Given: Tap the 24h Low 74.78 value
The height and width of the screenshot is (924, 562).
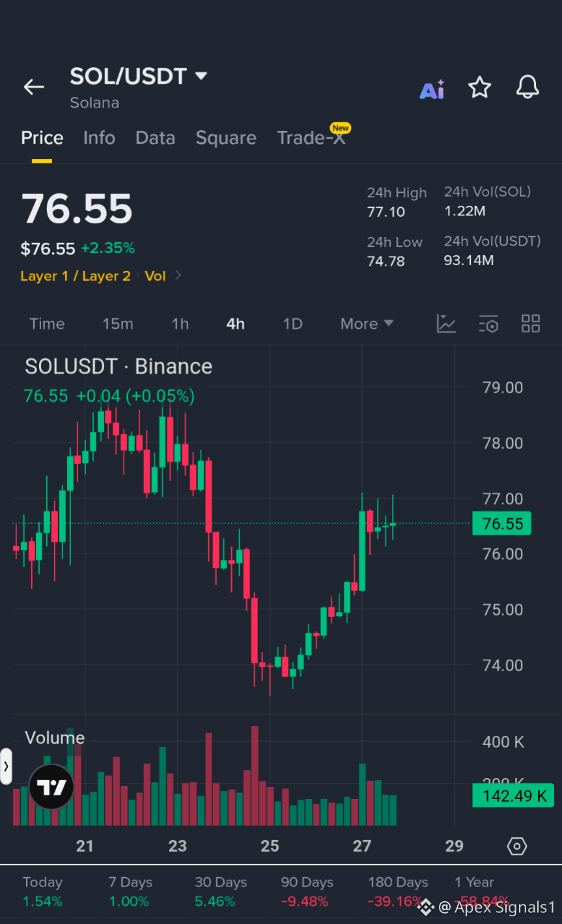Looking at the screenshot, I should pyautogui.click(x=386, y=261).
